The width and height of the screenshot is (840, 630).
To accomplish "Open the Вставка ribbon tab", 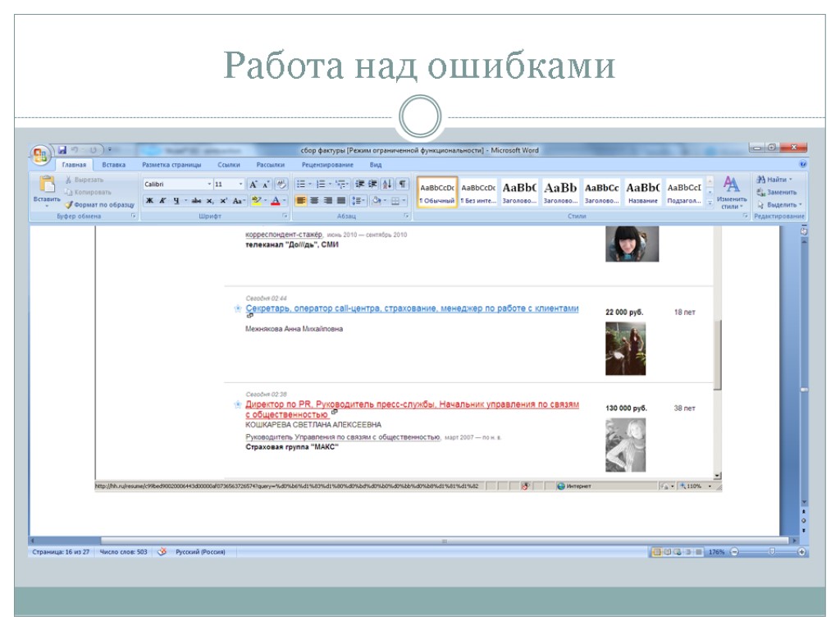I will coord(113,165).
